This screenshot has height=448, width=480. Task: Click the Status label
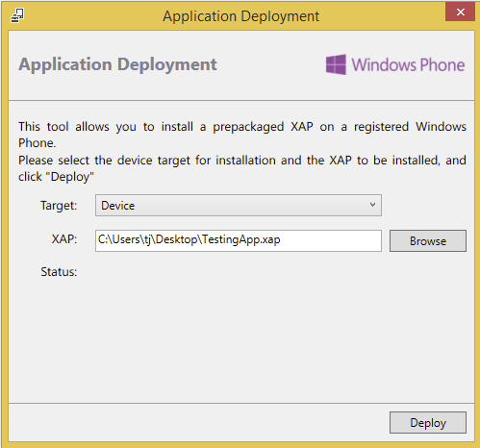(59, 272)
